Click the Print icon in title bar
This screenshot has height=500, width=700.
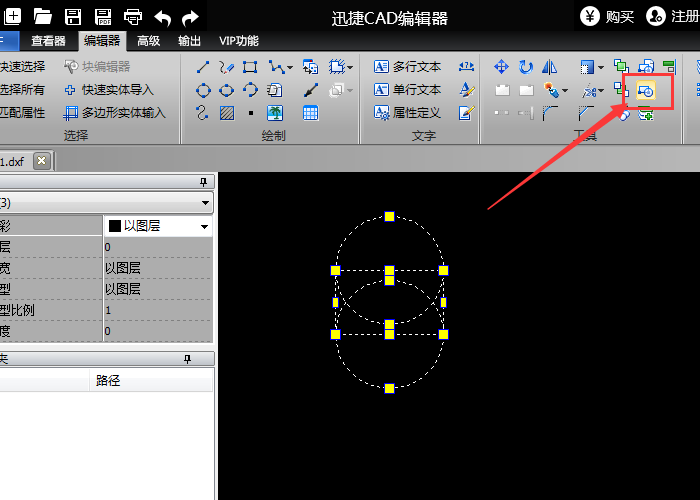click(132, 16)
